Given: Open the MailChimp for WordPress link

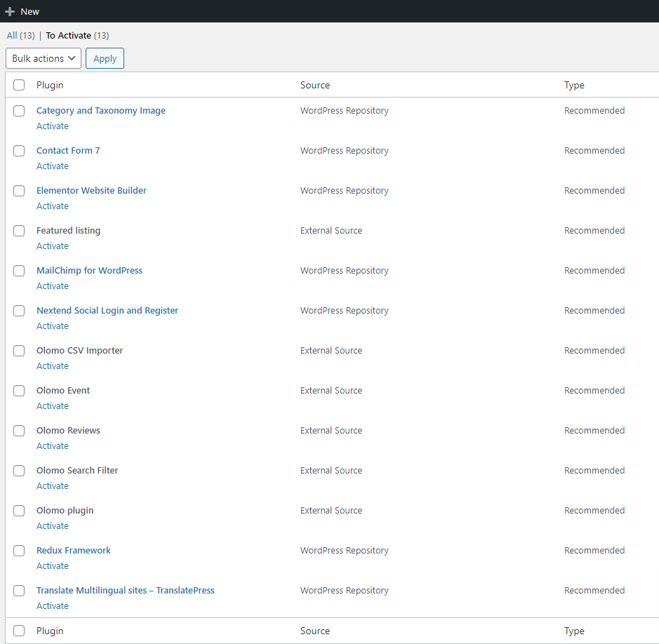Looking at the screenshot, I should 89,270.
